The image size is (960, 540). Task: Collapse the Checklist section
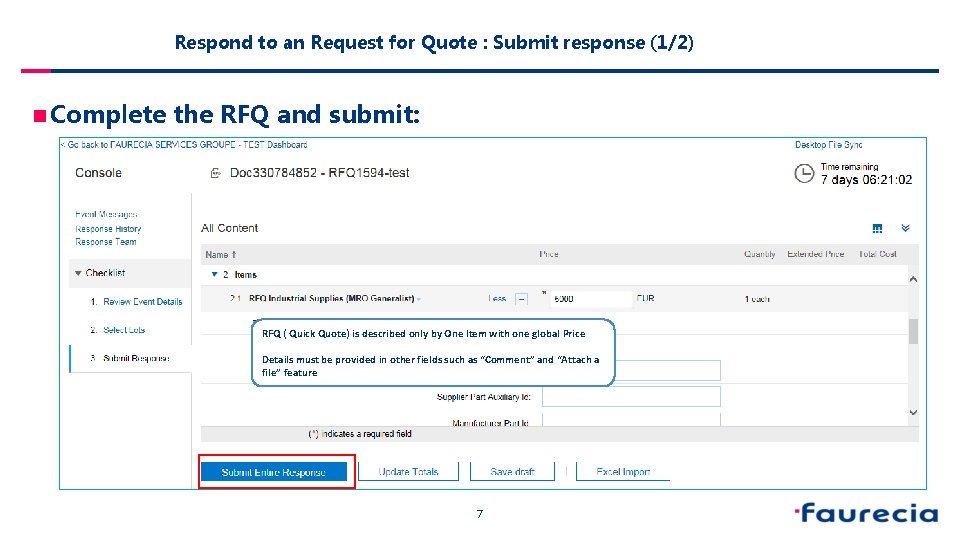pyautogui.click(x=78, y=273)
